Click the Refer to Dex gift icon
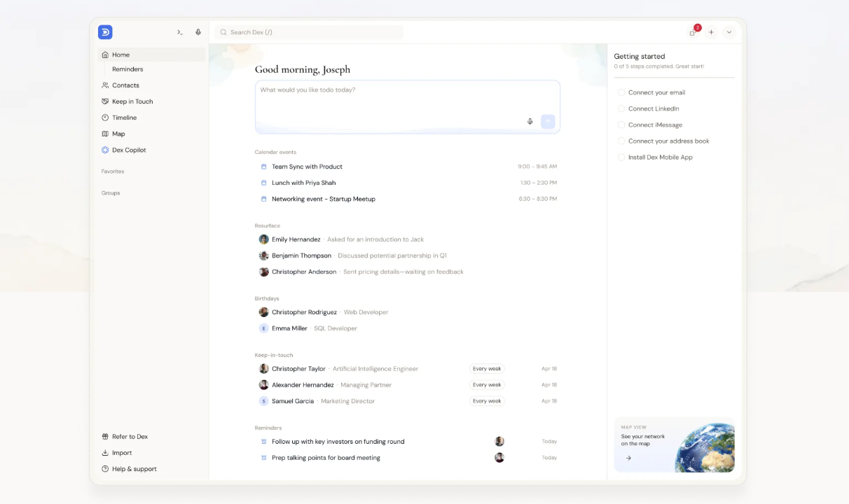The image size is (849, 504). pyautogui.click(x=105, y=437)
